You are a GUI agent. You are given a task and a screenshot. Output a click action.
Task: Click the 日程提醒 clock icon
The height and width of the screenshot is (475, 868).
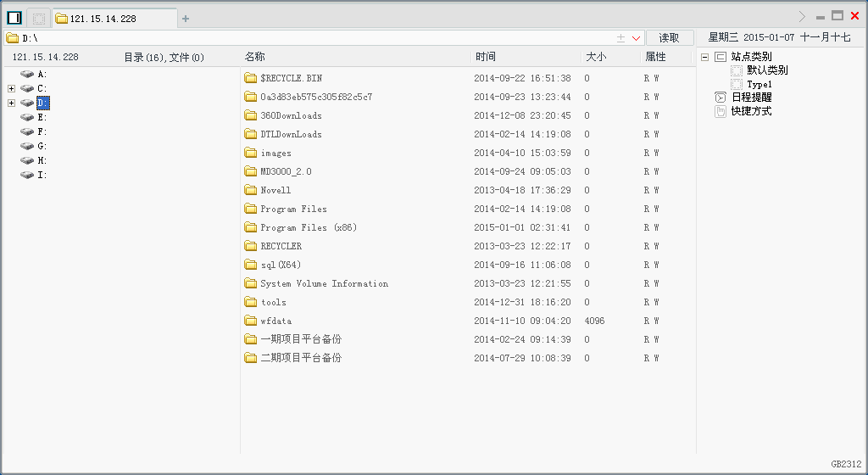point(721,98)
